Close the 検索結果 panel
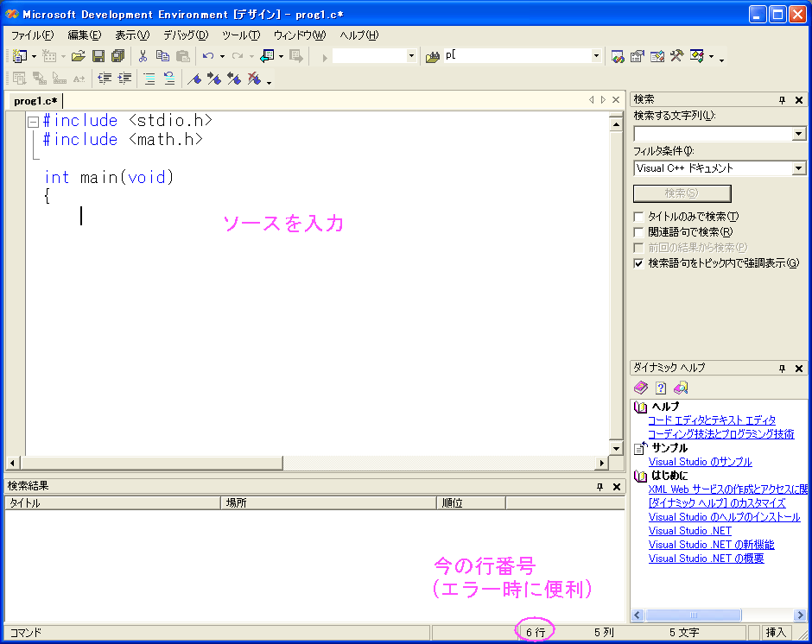 pos(617,487)
